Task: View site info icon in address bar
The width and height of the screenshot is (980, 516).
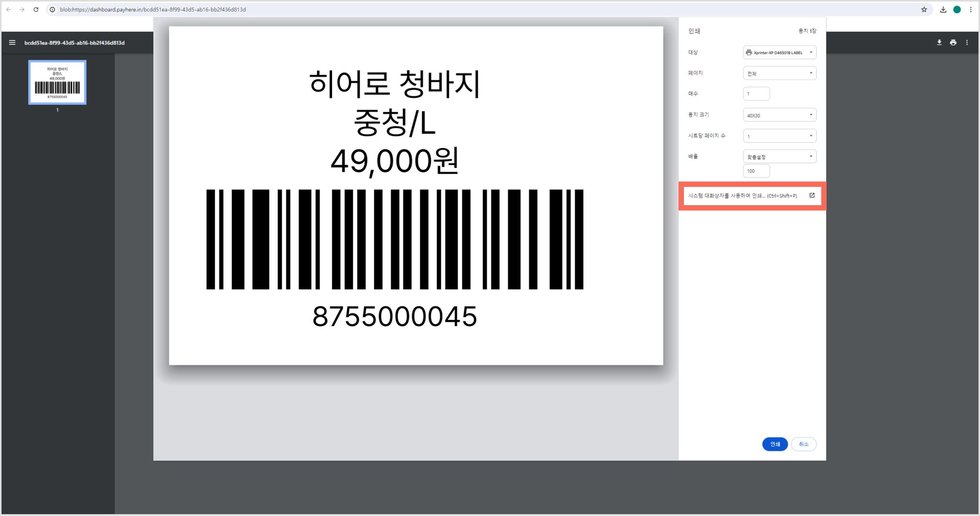Action: click(53, 10)
